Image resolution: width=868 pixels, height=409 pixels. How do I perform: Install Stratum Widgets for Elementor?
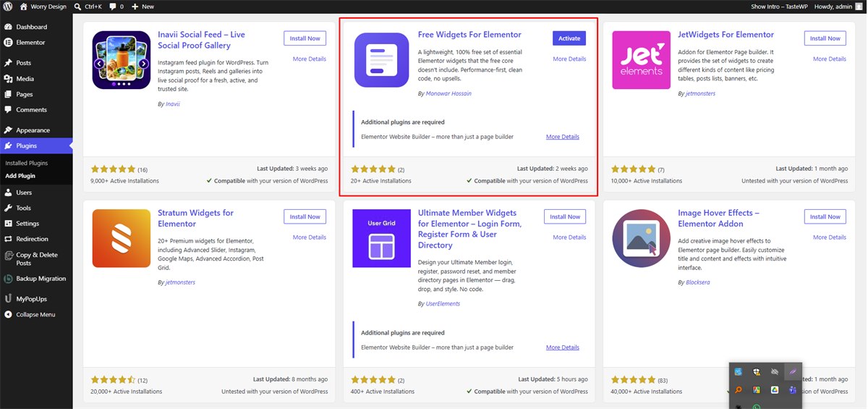coord(305,216)
